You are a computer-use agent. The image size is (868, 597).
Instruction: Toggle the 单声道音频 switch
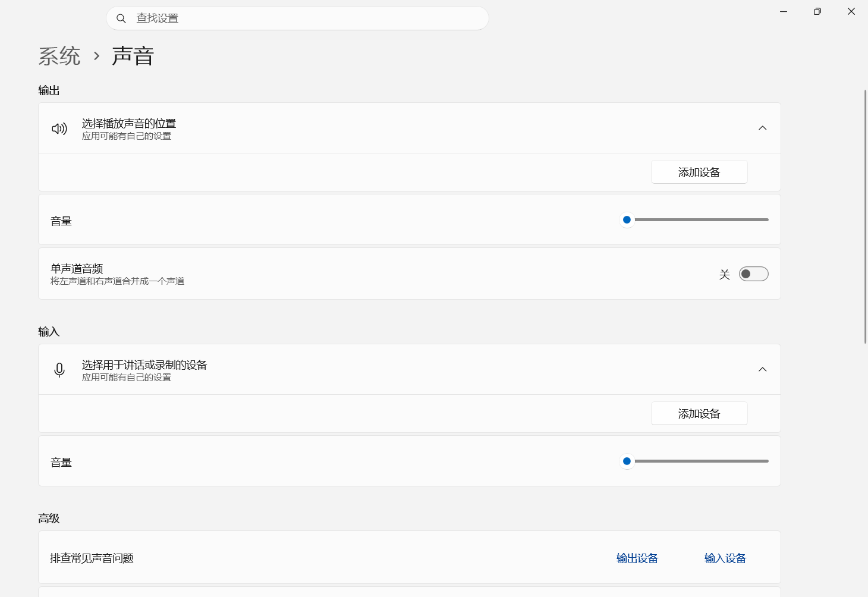point(753,274)
